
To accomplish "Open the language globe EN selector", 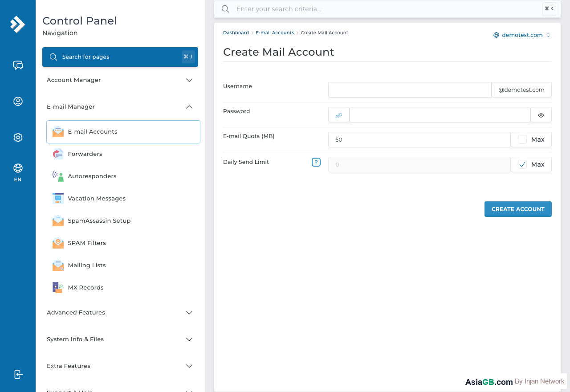I will pos(18,172).
